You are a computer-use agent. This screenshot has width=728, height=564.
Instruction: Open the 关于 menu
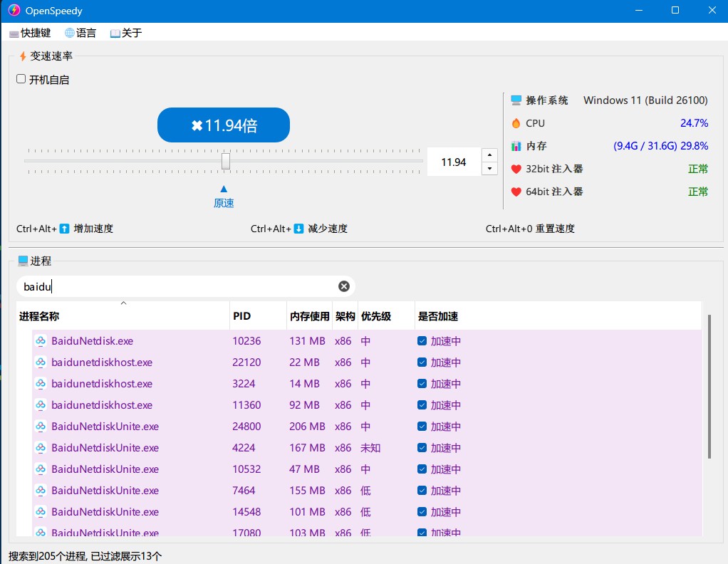tap(126, 33)
